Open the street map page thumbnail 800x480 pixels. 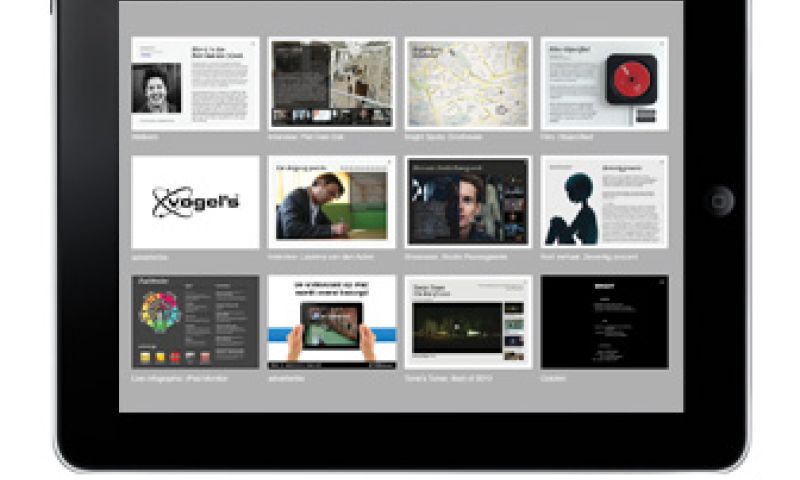pos(468,84)
